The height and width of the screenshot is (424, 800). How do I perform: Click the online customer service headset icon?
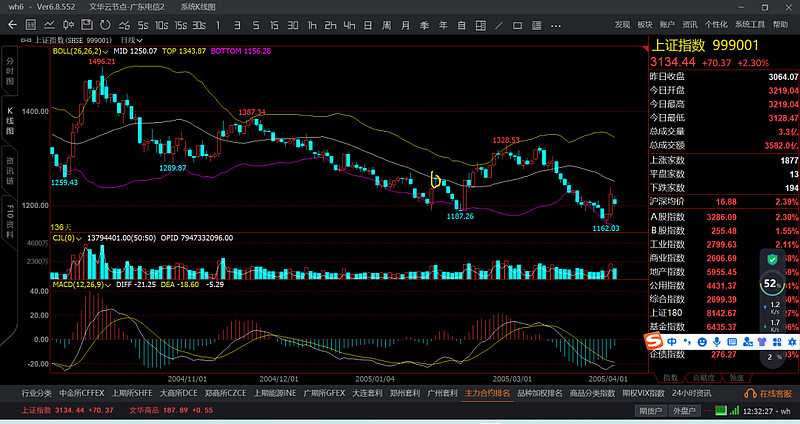point(750,393)
